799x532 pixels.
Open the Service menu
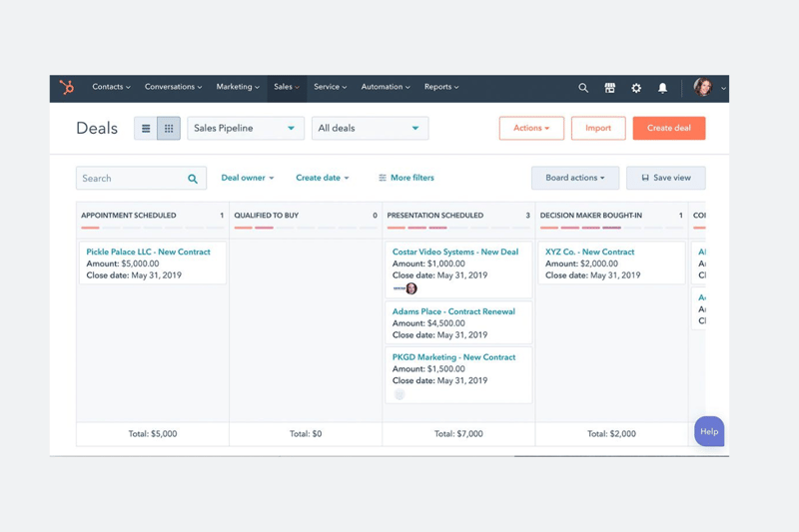(331, 87)
